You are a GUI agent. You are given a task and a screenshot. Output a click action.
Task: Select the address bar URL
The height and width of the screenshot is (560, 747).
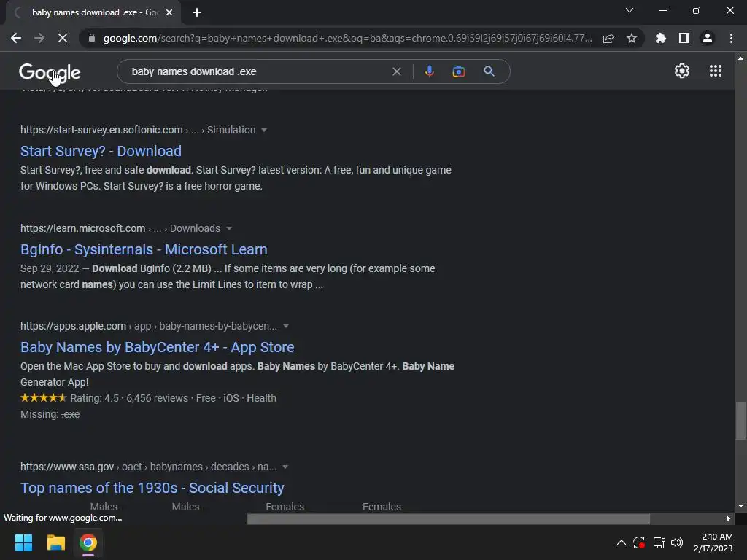coord(348,38)
